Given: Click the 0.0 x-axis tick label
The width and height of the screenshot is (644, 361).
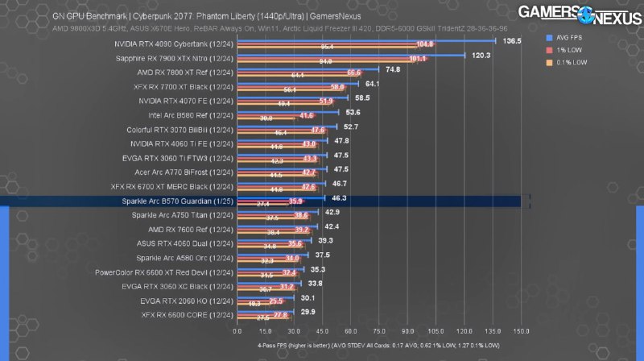Looking at the screenshot, I should coord(237,331).
